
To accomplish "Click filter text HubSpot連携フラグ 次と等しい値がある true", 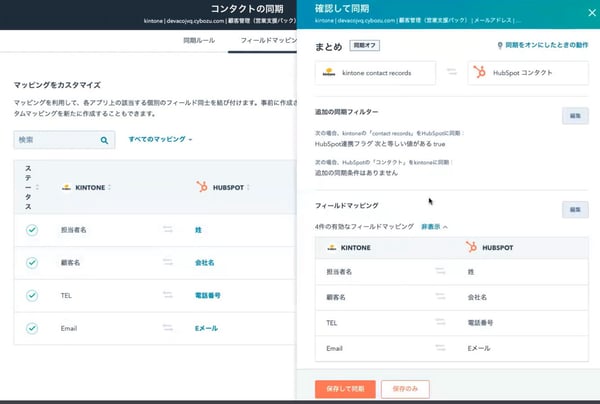I will tap(380, 144).
